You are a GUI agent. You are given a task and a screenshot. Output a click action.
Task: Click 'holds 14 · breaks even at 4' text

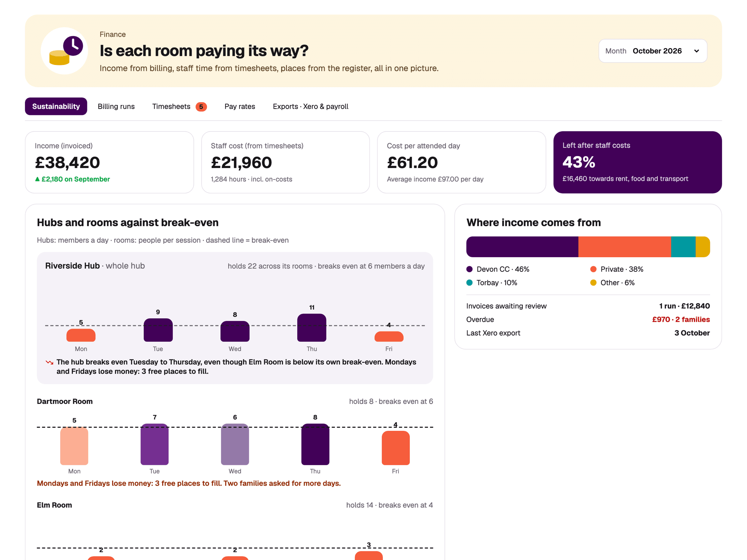pos(390,505)
